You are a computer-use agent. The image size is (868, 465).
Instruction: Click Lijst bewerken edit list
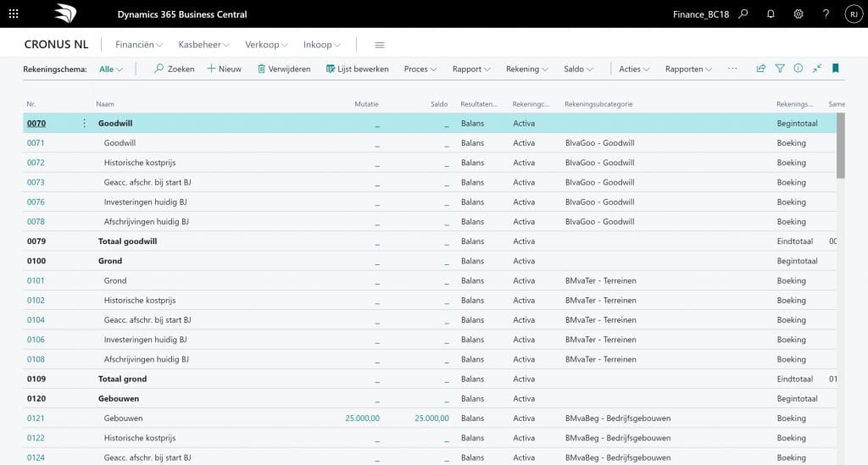pos(357,69)
